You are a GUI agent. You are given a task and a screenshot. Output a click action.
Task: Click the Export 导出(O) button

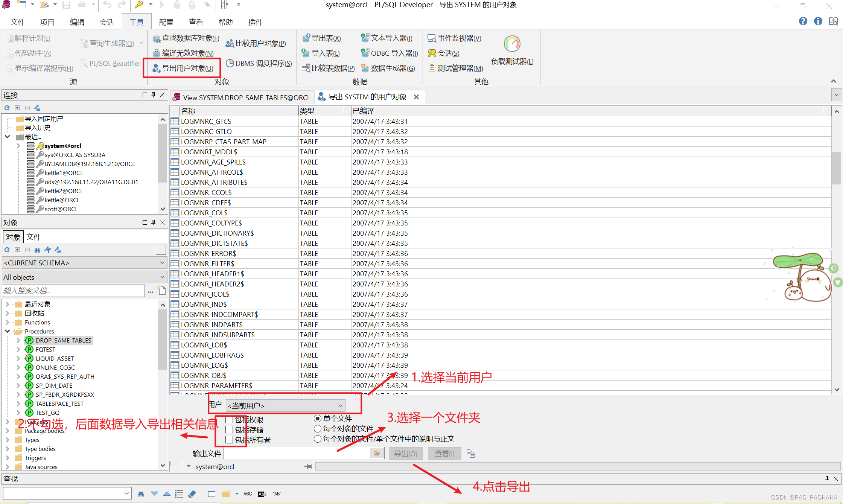pos(405,454)
